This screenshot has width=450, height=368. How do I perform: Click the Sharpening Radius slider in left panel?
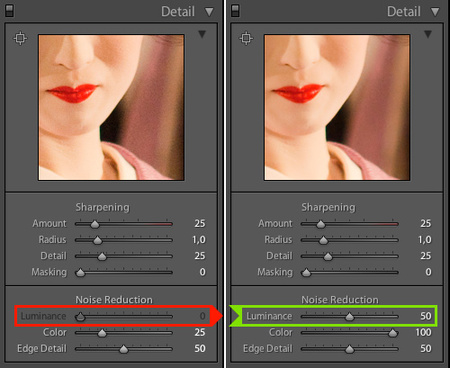point(124,240)
